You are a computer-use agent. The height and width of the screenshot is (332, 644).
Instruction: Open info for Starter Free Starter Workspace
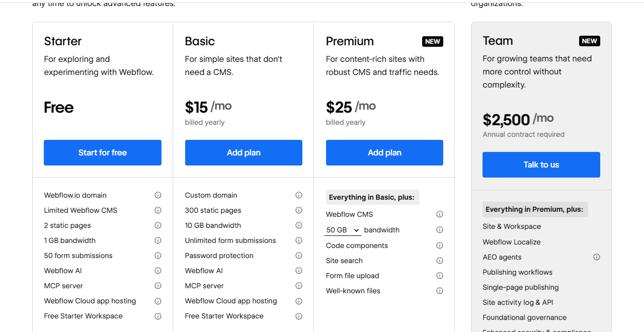click(x=158, y=316)
